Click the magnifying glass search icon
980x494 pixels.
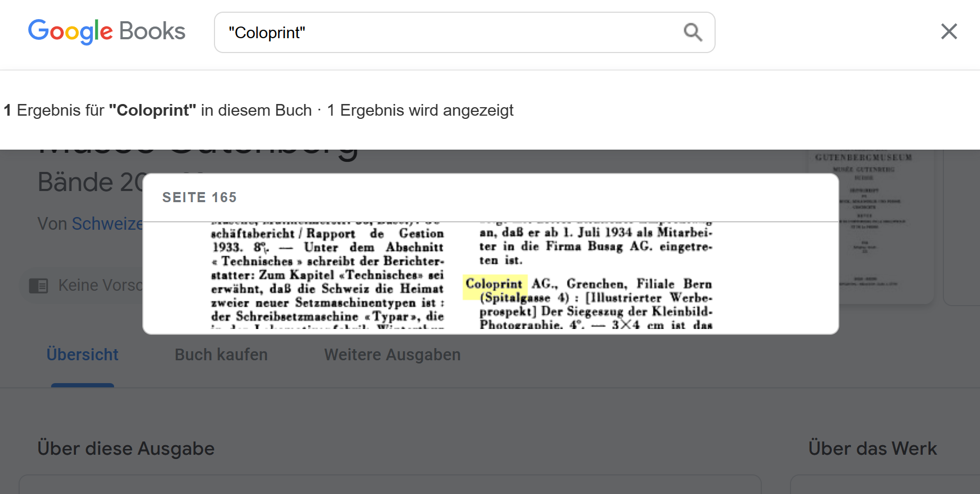692,32
